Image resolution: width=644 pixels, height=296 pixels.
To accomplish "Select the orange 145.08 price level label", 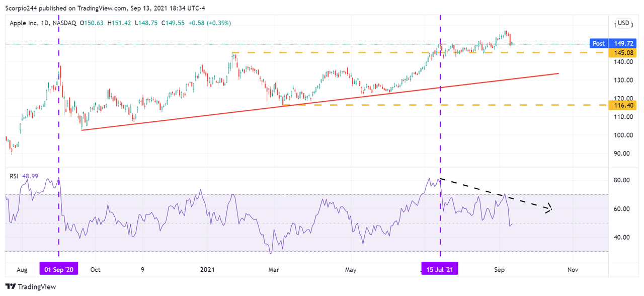I will [622, 53].
